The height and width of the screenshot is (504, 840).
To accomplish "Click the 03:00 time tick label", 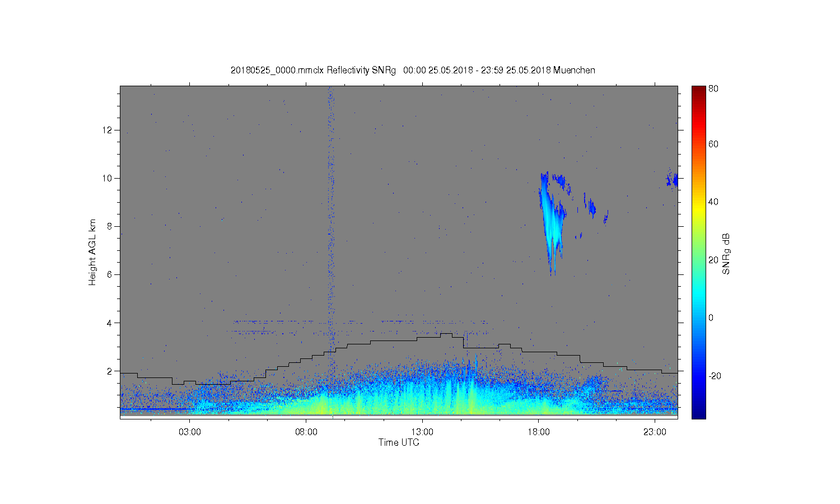I will [x=190, y=432].
